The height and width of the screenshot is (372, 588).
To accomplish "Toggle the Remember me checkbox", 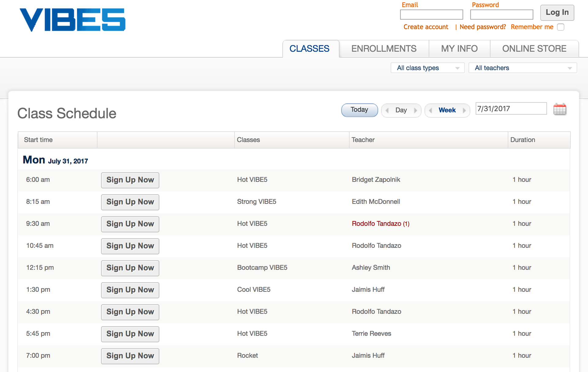I will (x=560, y=27).
